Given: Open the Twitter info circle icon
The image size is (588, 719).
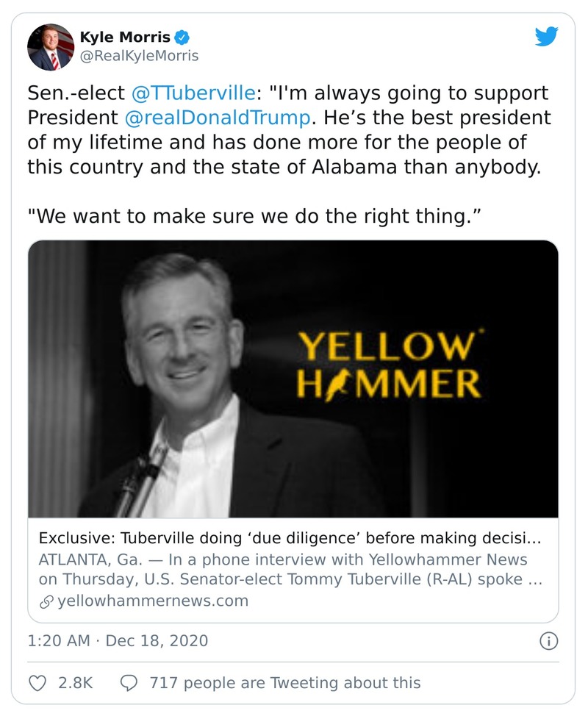Looking at the screenshot, I should pos(548,642).
